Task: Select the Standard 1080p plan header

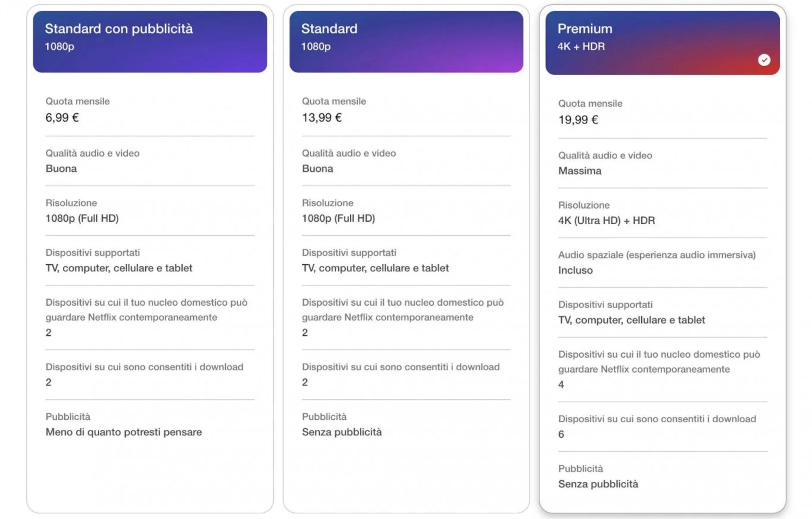Action: click(x=406, y=41)
